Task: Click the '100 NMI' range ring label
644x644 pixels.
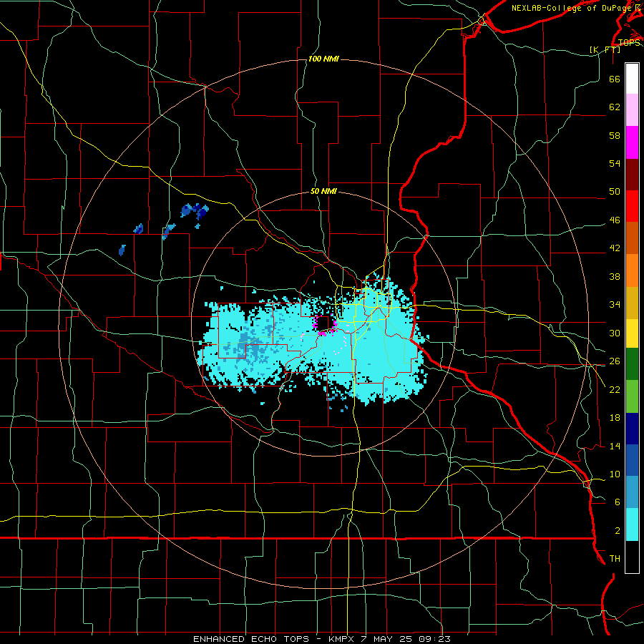Action: (x=323, y=59)
